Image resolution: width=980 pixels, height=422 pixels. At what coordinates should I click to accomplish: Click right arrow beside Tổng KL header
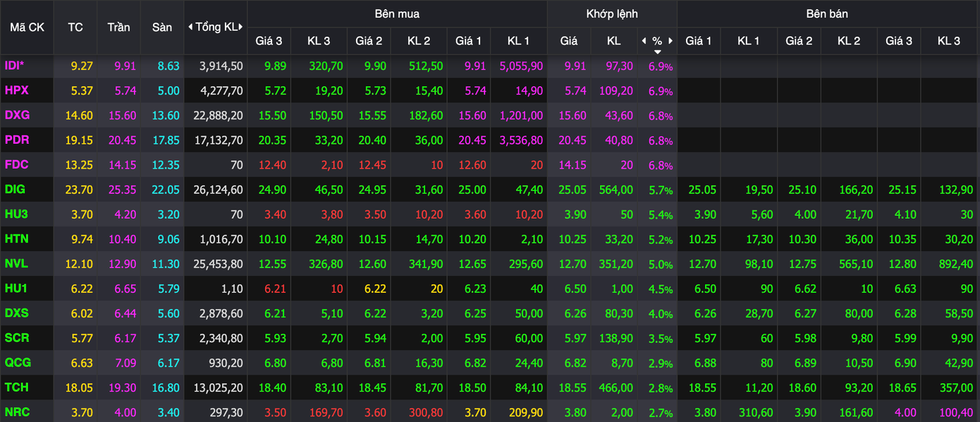click(x=241, y=28)
